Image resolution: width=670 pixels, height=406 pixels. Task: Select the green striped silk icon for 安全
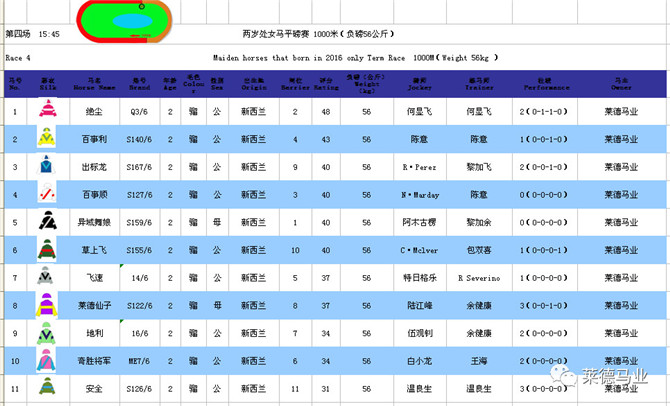(47, 385)
